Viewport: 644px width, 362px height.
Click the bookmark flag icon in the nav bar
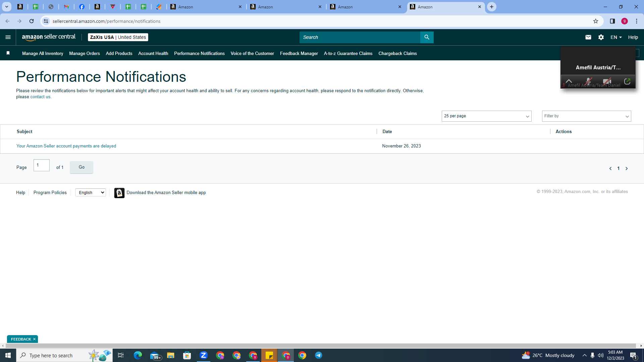(8, 53)
